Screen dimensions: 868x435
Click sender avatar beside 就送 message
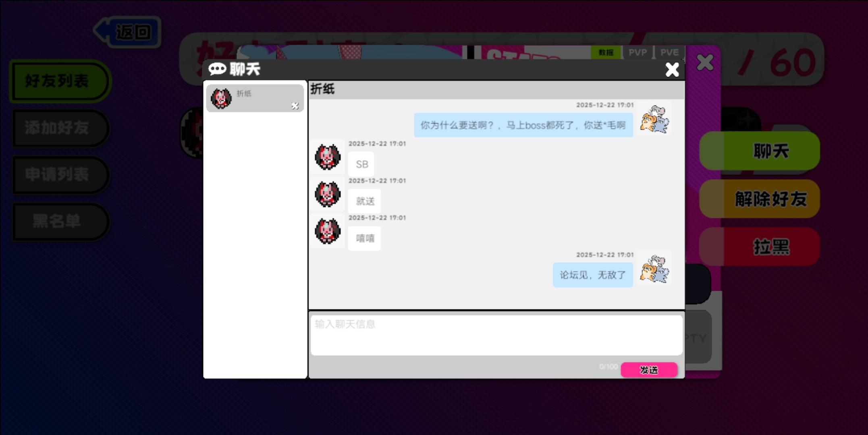point(328,194)
